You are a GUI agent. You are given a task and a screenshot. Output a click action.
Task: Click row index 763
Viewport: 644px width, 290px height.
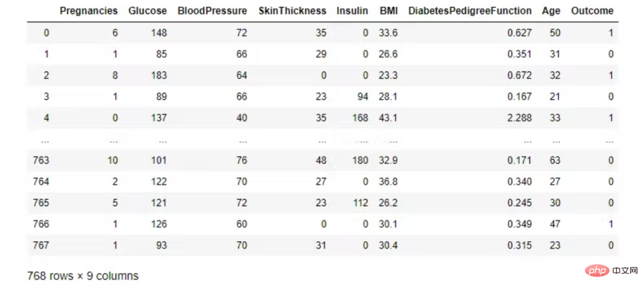(41, 160)
